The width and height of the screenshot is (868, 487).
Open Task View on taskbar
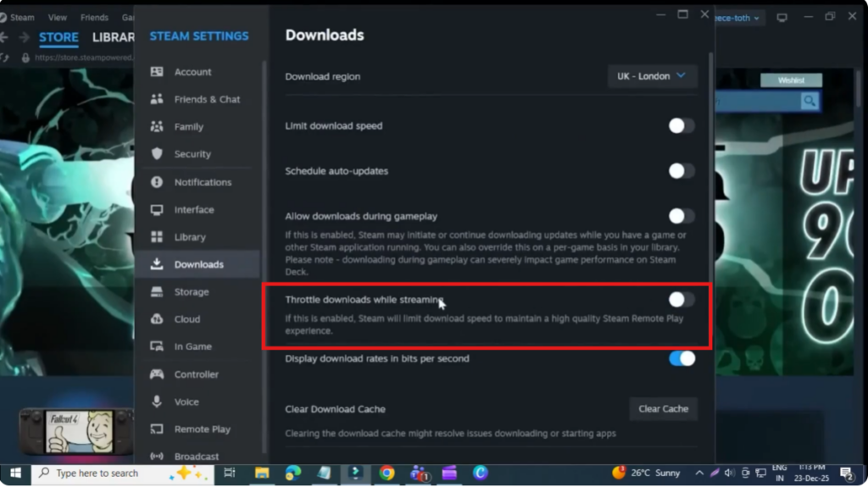(x=229, y=473)
